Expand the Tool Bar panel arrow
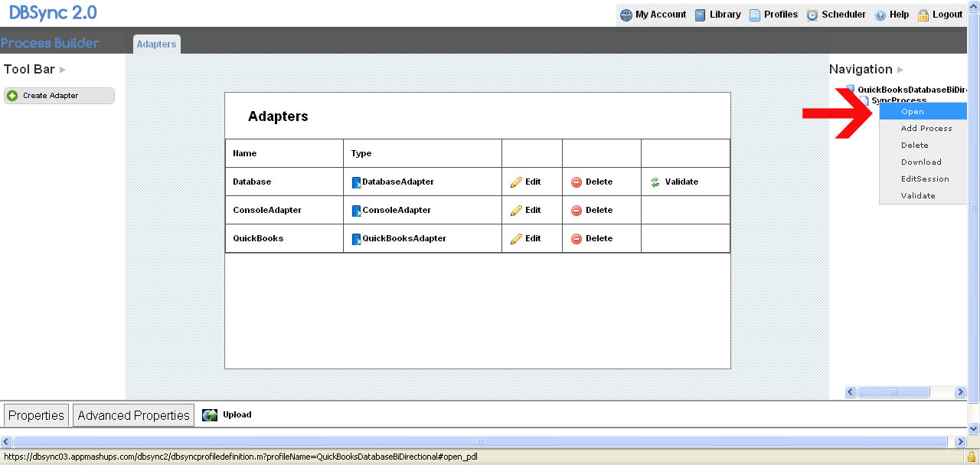The width and height of the screenshot is (980, 465). pos(63,70)
